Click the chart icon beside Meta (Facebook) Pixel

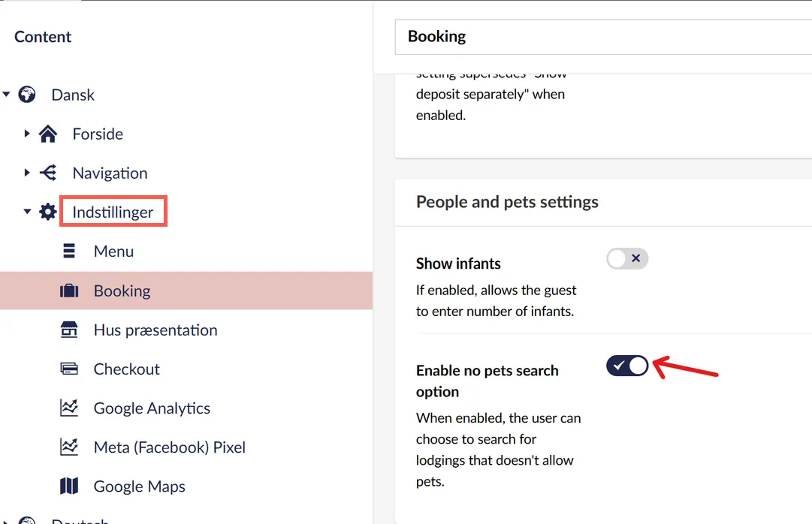click(69, 447)
